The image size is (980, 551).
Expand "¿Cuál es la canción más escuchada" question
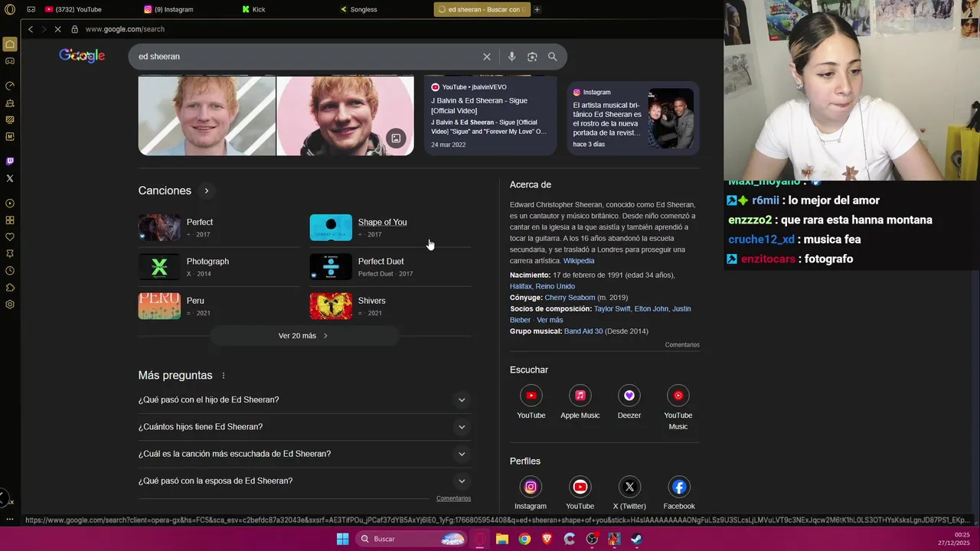click(x=304, y=454)
